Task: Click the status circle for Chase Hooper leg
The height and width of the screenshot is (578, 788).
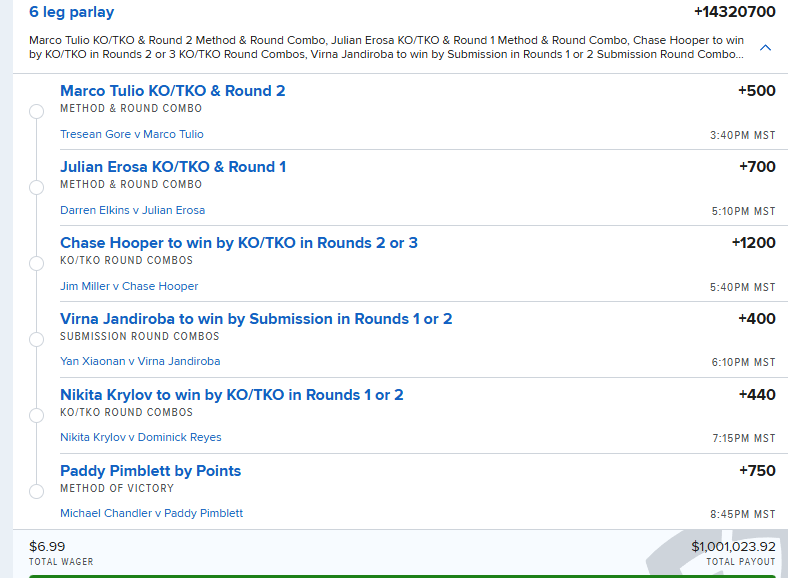Action: coord(36,263)
